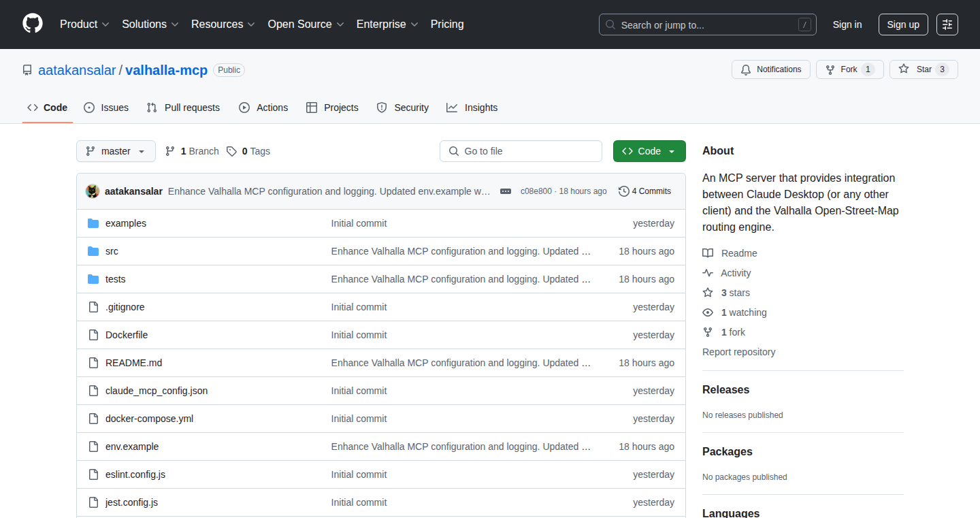The height and width of the screenshot is (518, 980).
Task: Click the Sign up button
Action: (903, 25)
